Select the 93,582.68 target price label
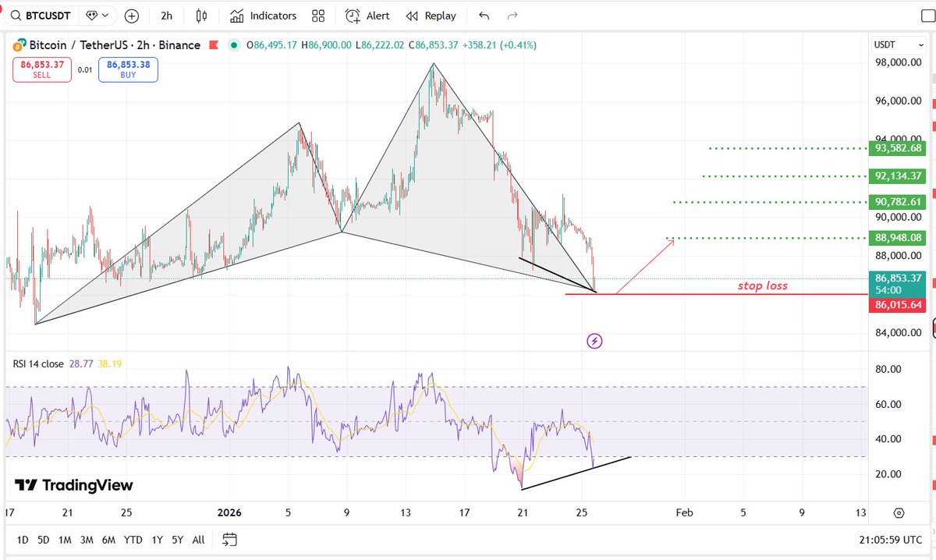936x560 pixels. pos(897,147)
